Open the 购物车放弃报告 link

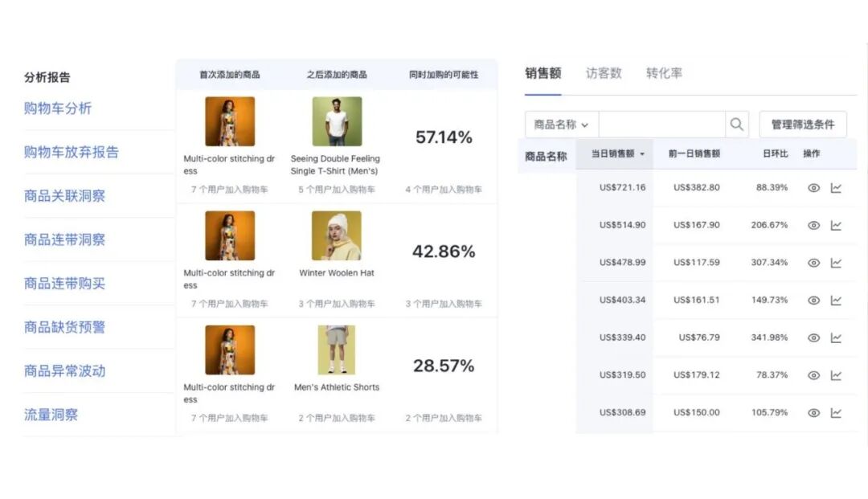[72, 152]
